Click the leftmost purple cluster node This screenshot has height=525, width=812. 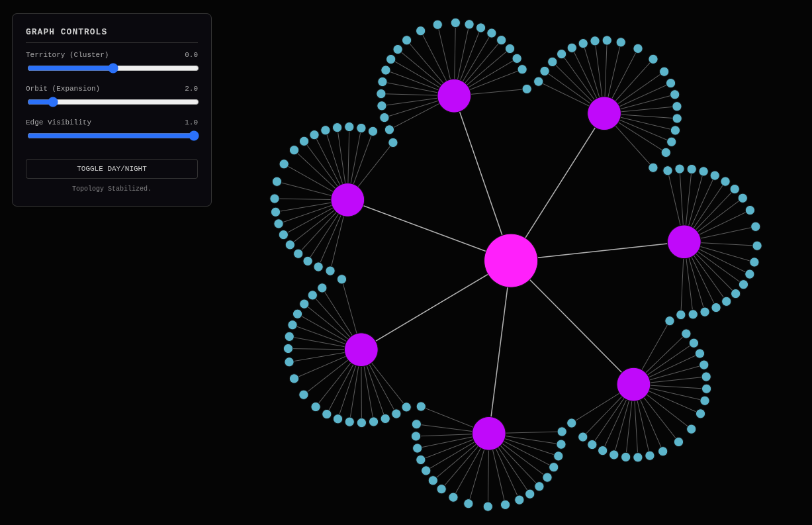click(x=347, y=200)
